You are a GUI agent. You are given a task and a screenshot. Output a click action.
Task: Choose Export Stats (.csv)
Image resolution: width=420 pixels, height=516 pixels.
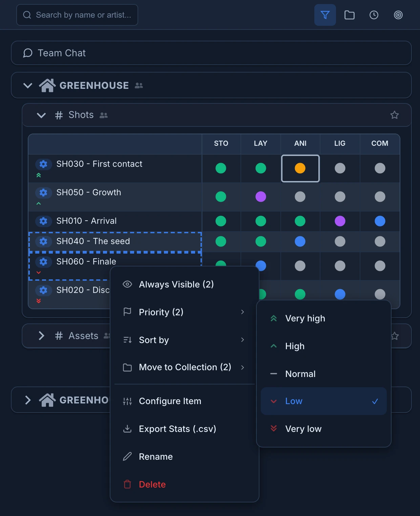point(185,429)
